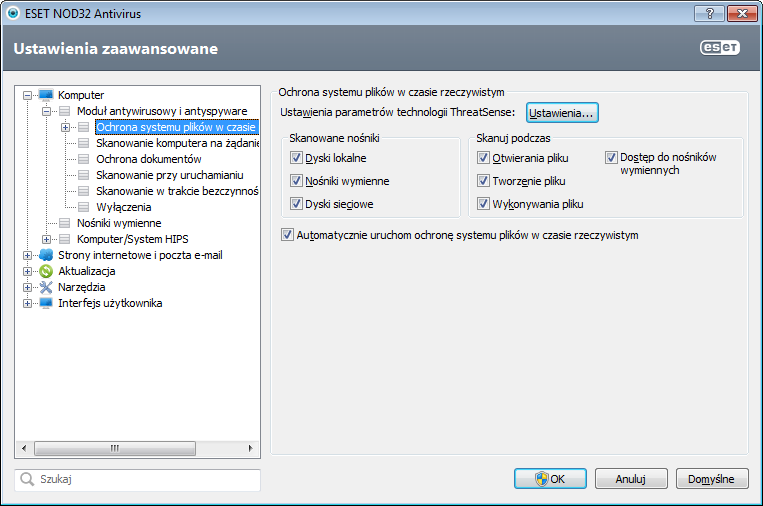Restore defaults with Domyślne button
The width and height of the screenshot is (763, 506).
[x=712, y=479]
